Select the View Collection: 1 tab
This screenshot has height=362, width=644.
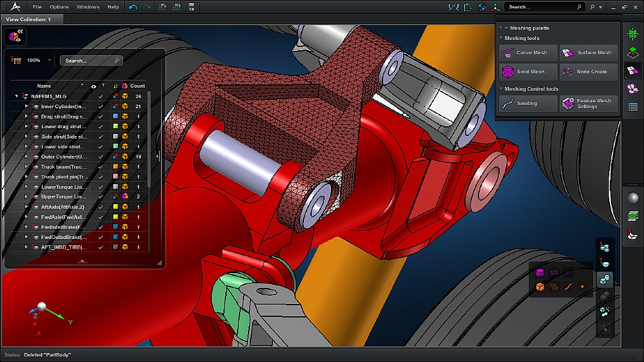[32, 19]
